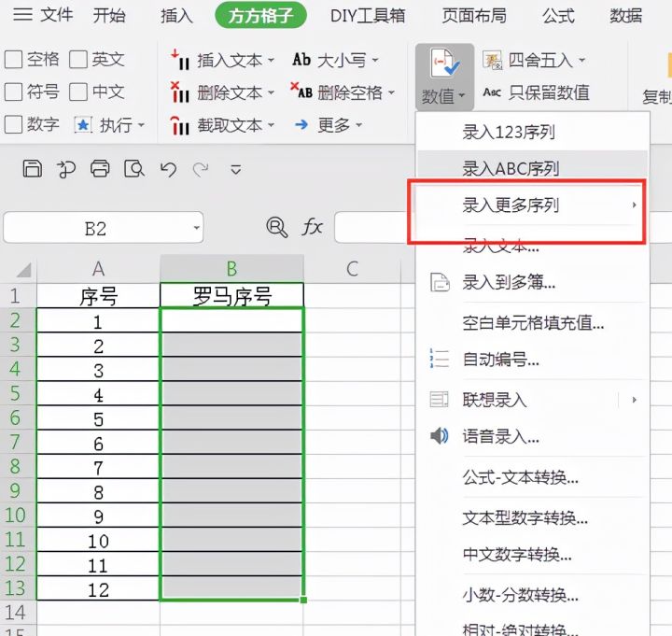
Task: Click the redo arrow icon
Action: [x=201, y=169]
